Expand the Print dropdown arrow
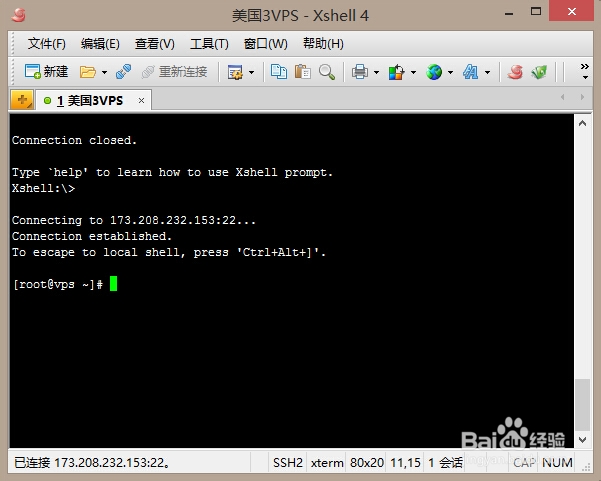Image resolution: width=601 pixels, height=481 pixels. [x=376, y=72]
